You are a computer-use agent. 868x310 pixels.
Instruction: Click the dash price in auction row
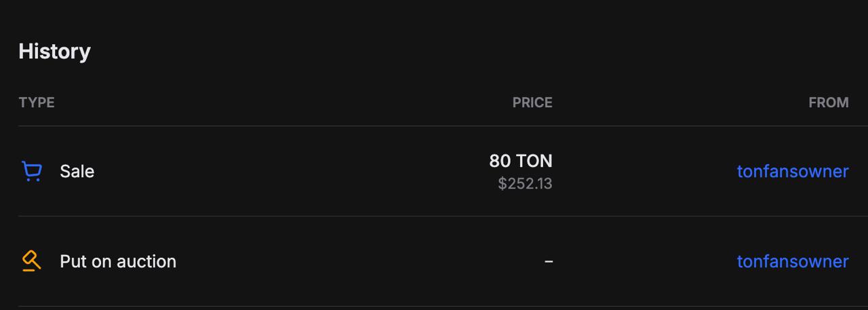549,261
